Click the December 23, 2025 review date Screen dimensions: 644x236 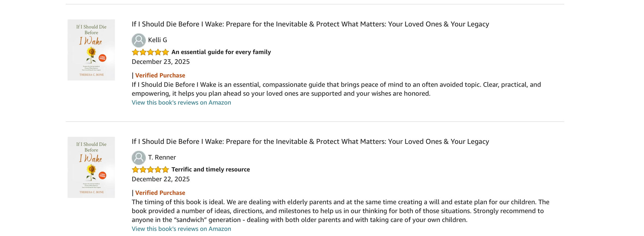tap(161, 62)
